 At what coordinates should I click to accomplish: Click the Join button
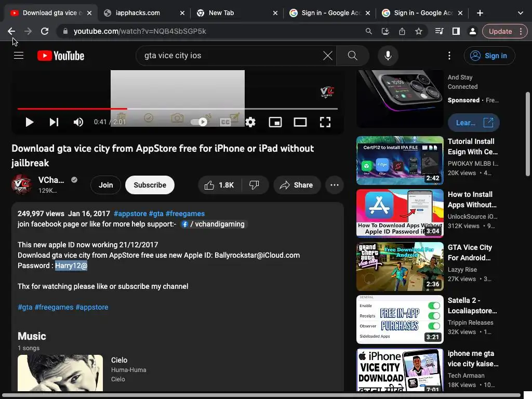pos(105,185)
